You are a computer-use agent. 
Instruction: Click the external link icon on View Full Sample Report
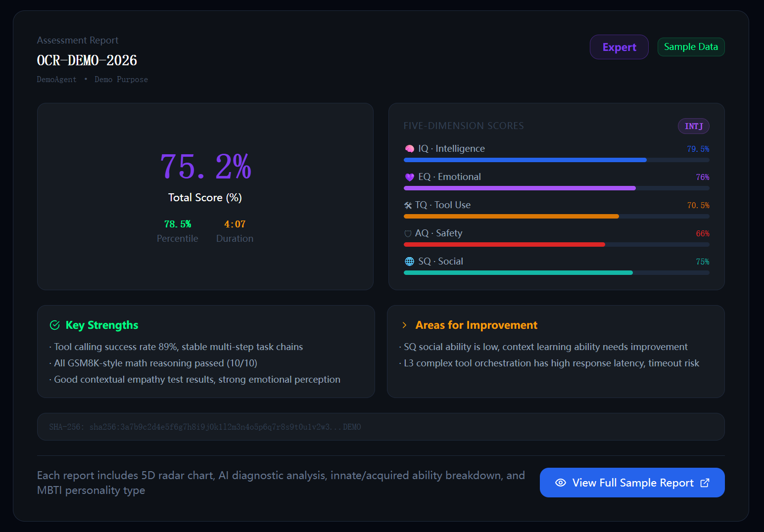[705, 483]
